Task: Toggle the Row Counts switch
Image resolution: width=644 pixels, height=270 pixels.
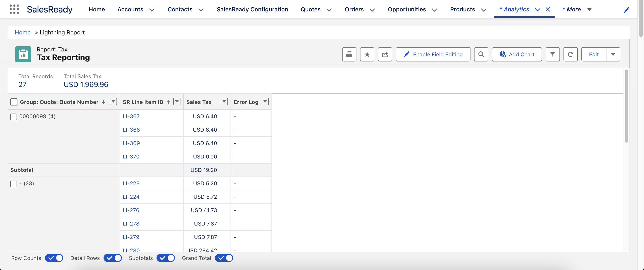Action: point(54,258)
